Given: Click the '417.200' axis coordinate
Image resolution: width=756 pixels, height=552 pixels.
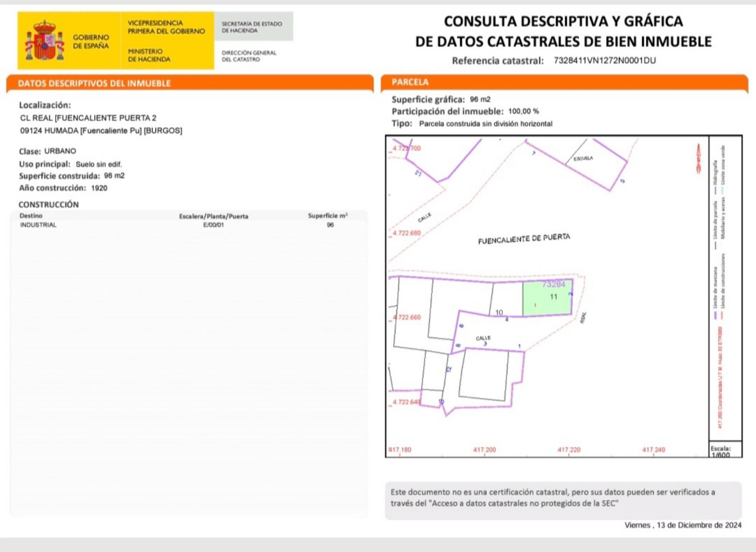Looking at the screenshot, I should click(x=485, y=450).
